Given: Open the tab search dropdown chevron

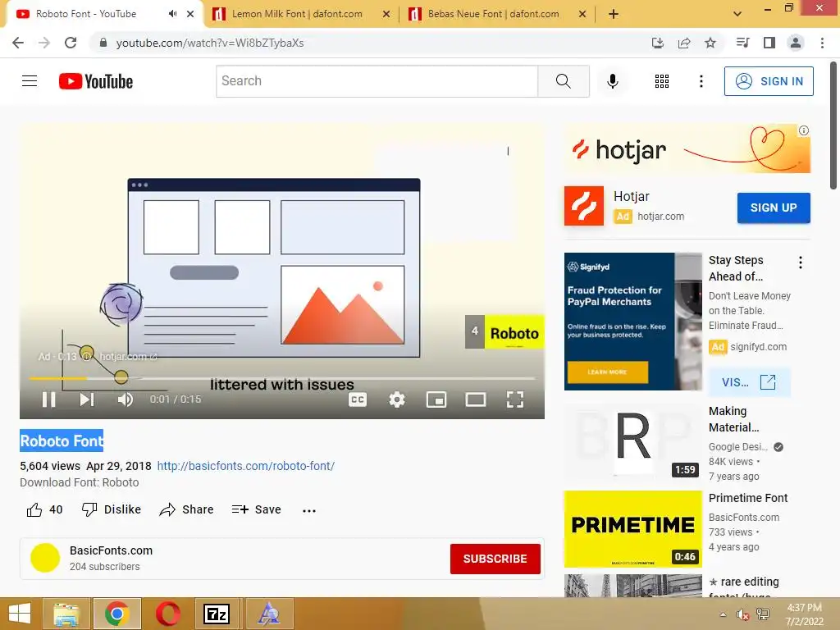Looking at the screenshot, I should click(x=737, y=15).
